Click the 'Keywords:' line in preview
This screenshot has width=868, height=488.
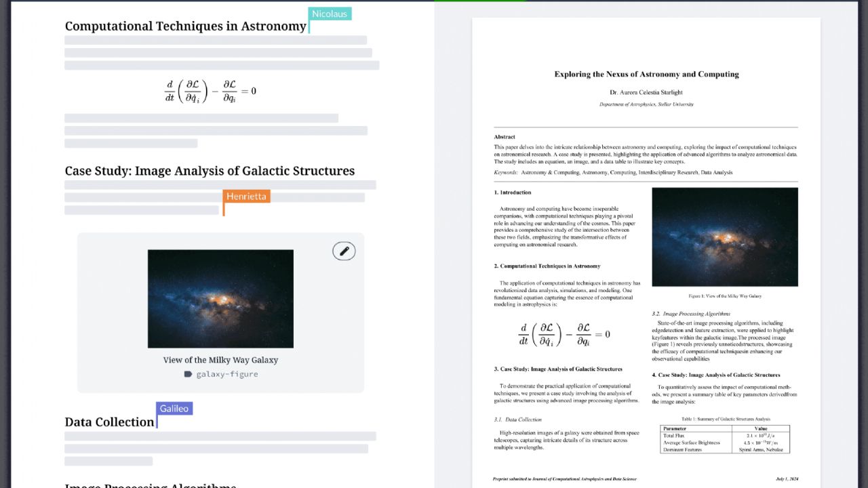[x=614, y=173]
